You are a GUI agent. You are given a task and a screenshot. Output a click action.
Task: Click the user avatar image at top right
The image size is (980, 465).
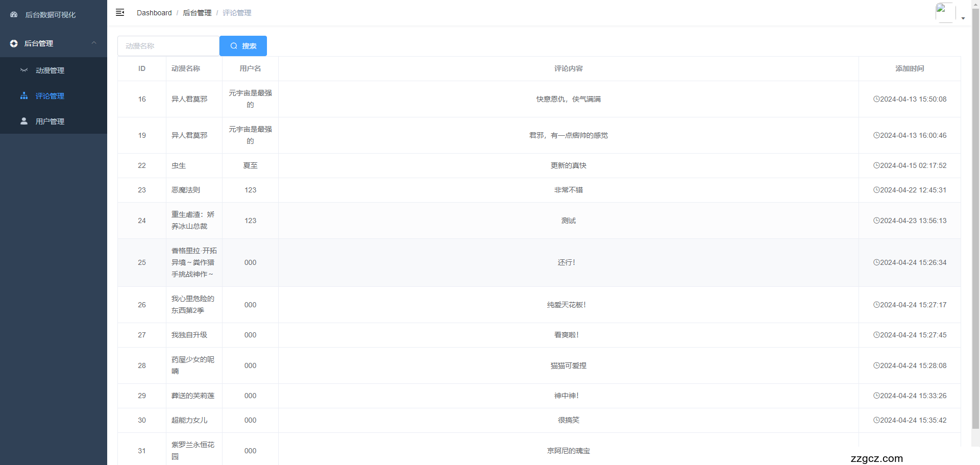click(945, 12)
